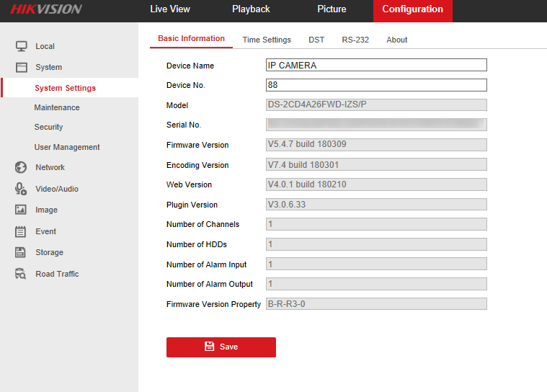Click the Device Name input field

(376, 65)
